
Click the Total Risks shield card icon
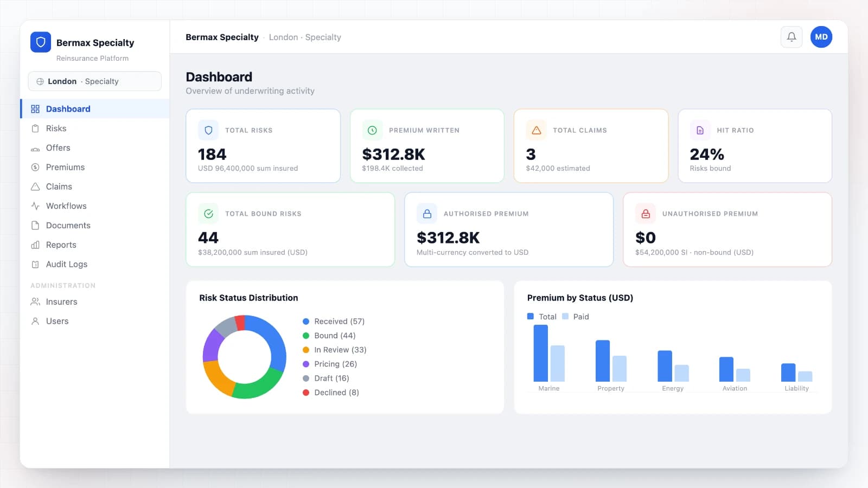(x=208, y=130)
